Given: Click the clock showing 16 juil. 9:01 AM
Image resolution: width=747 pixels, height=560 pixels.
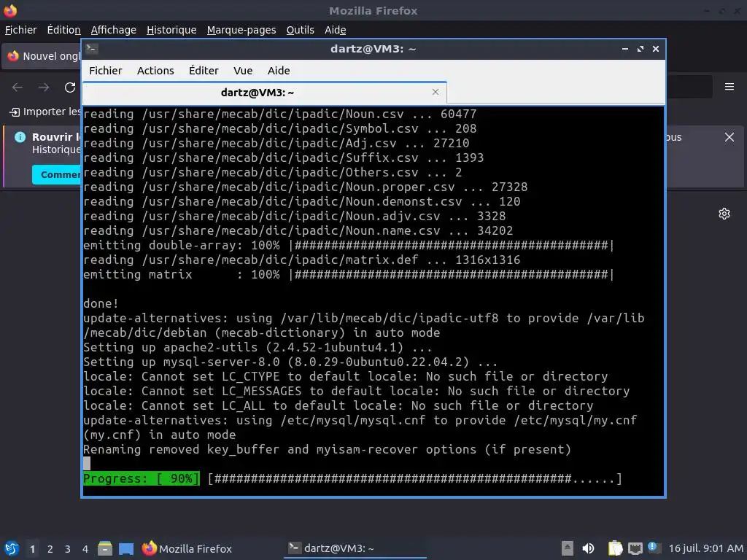Looking at the screenshot, I should (705, 548).
